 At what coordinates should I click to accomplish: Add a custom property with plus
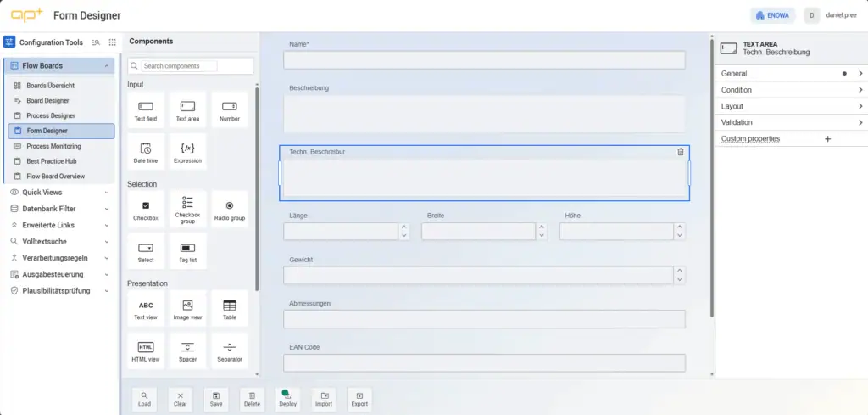pos(827,138)
